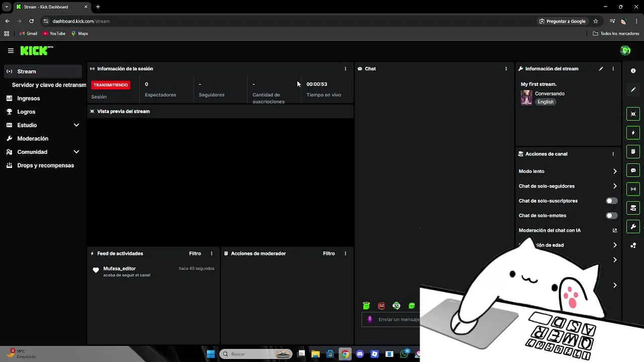Click the purple microphone chat icon
This screenshot has width=644, height=362.
click(x=370, y=319)
